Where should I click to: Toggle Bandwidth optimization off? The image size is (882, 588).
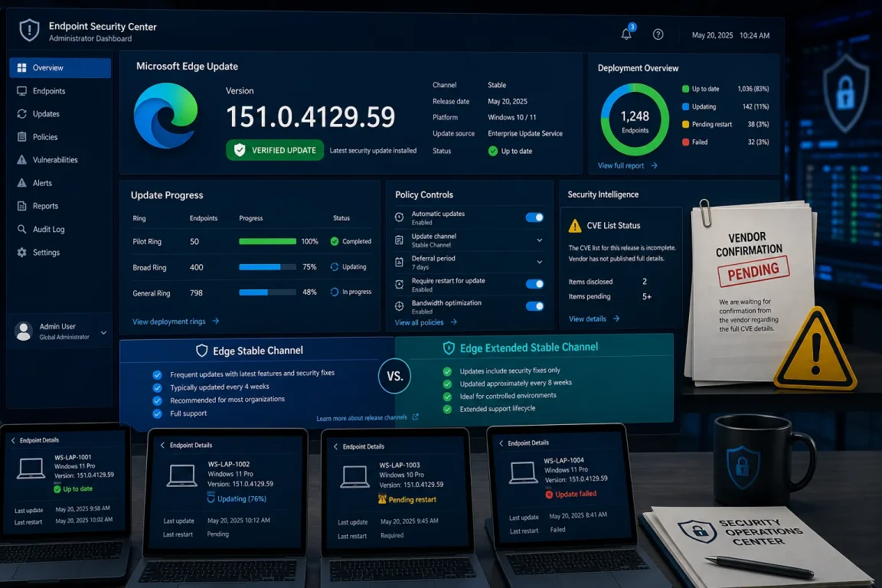(534, 306)
